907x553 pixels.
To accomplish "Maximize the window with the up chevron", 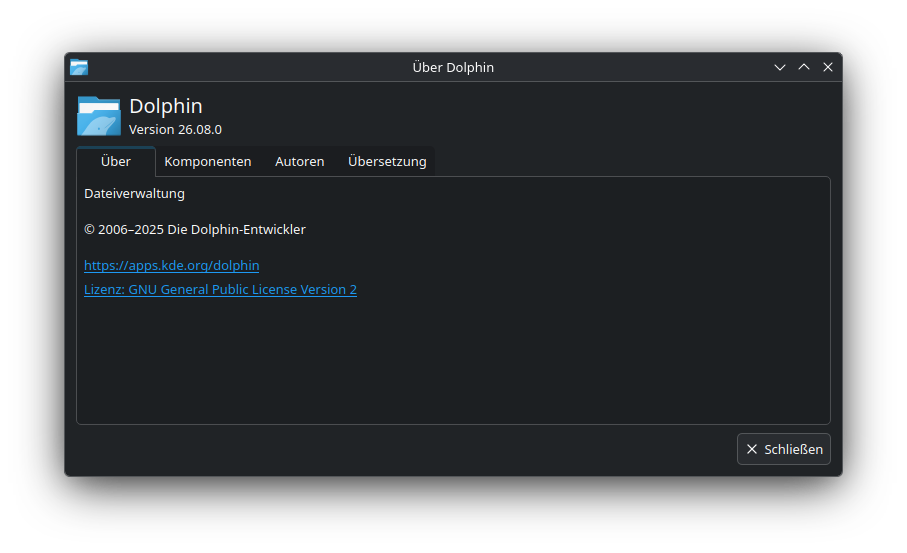I will (x=804, y=67).
